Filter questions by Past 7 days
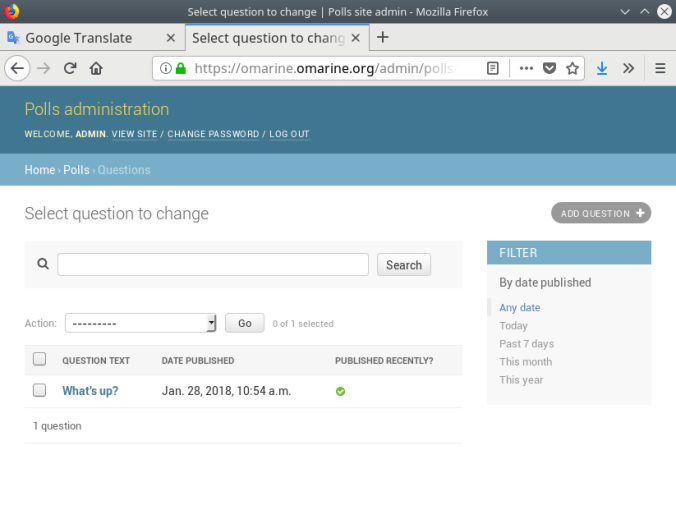 tap(526, 344)
